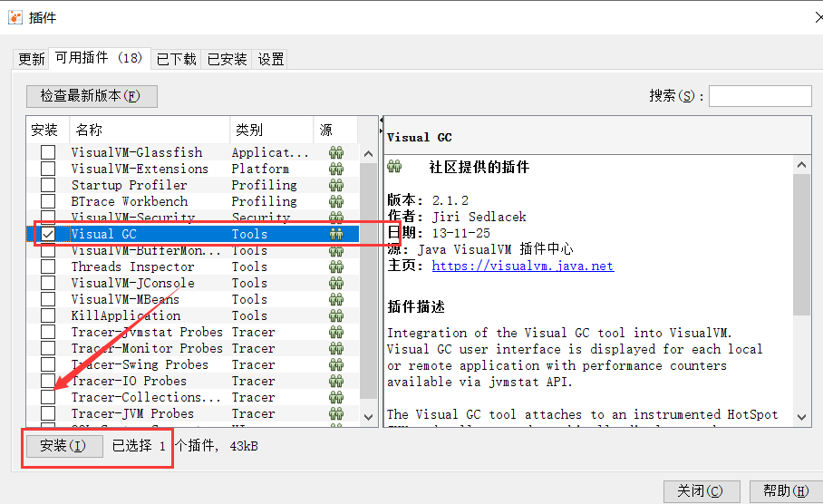Check the Tracer-JVM Probes checkbox
The height and width of the screenshot is (504, 823).
point(48,413)
